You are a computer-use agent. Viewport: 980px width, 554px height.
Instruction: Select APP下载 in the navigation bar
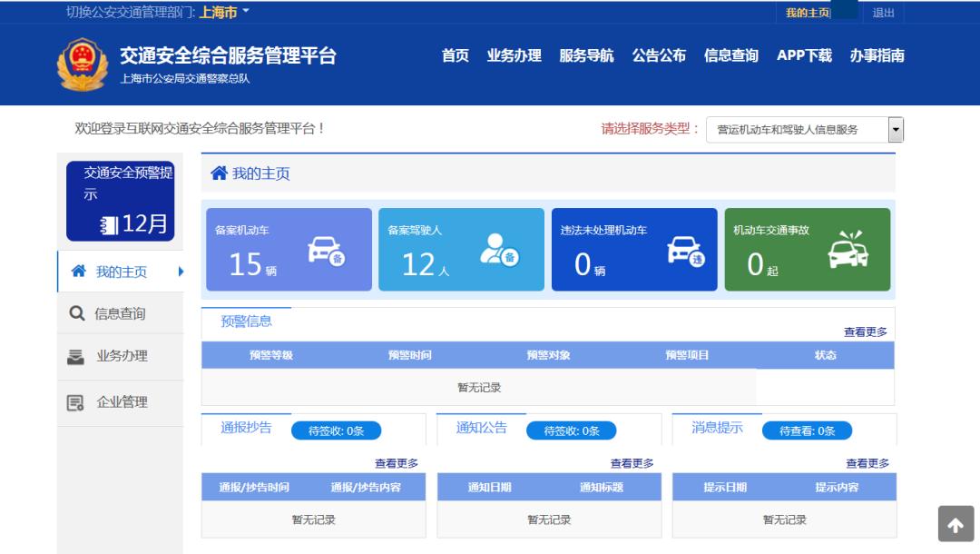point(804,55)
